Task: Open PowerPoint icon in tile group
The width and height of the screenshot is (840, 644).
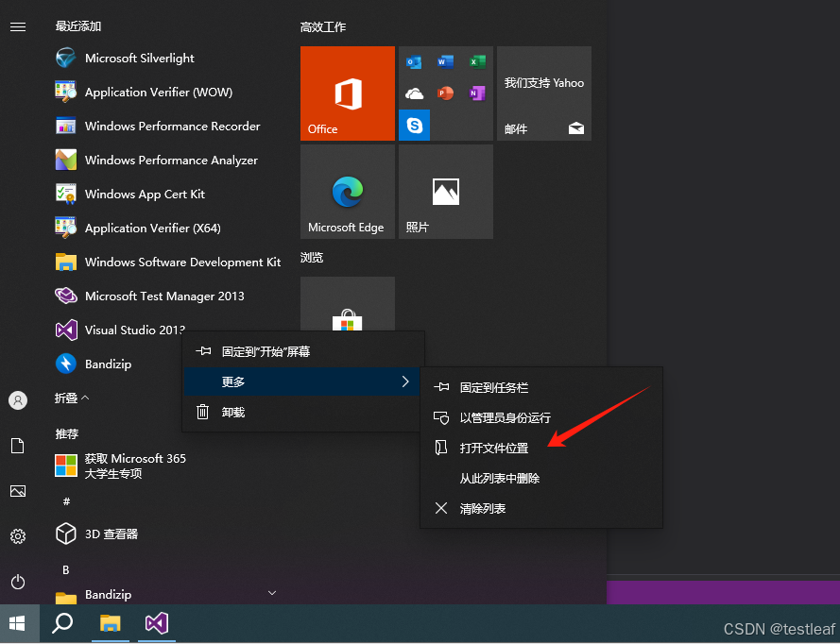Action: 445,93
